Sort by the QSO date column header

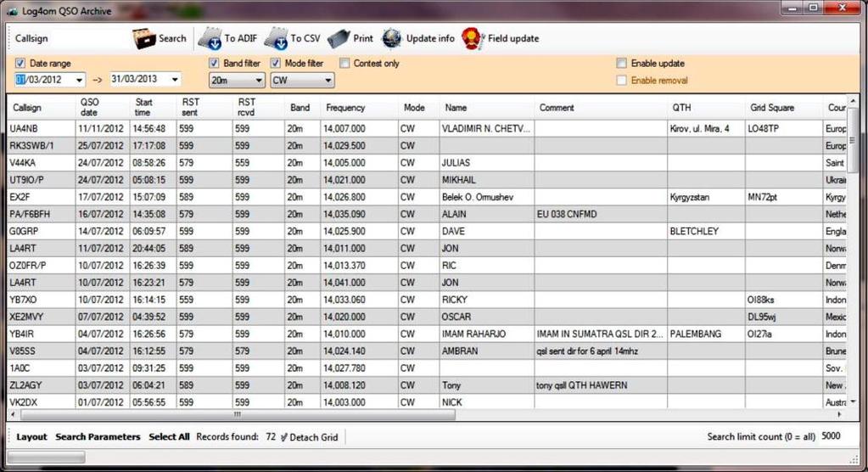pos(103,108)
